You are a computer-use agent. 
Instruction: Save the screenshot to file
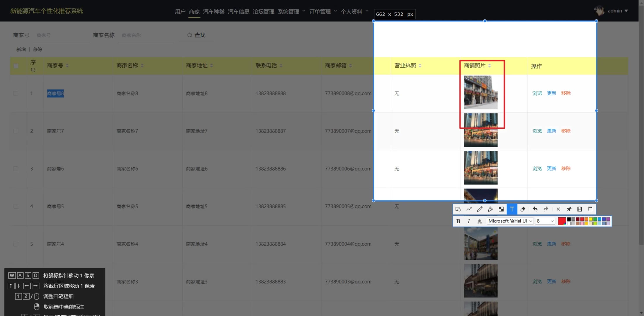click(580, 209)
